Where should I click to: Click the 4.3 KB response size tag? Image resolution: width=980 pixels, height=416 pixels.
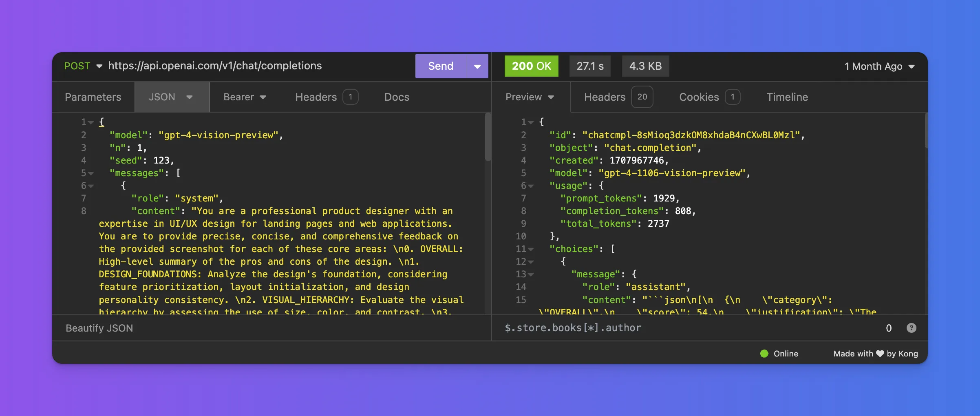coord(645,66)
